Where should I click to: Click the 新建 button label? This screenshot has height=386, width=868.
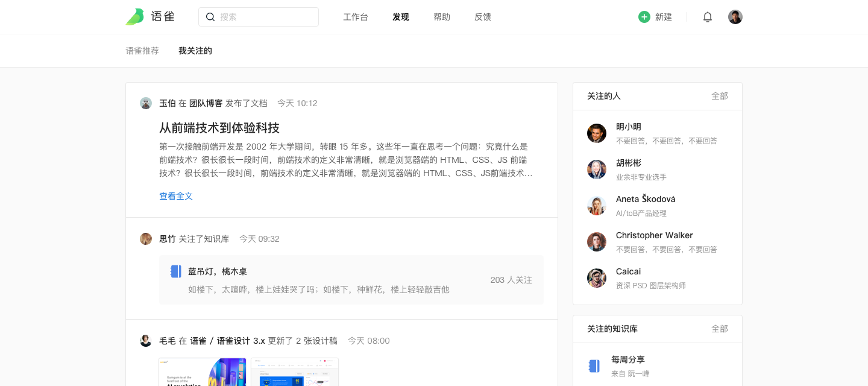(x=664, y=17)
